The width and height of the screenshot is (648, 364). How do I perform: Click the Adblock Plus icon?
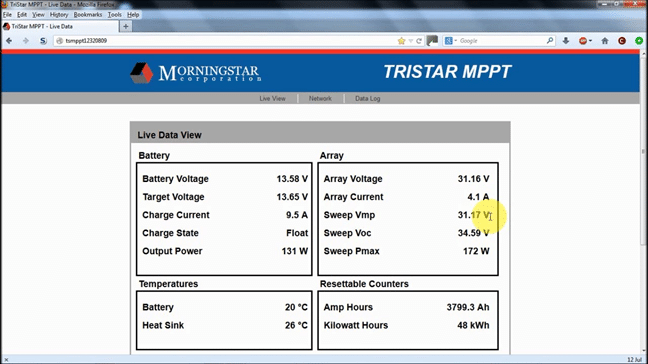[x=583, y=40]
